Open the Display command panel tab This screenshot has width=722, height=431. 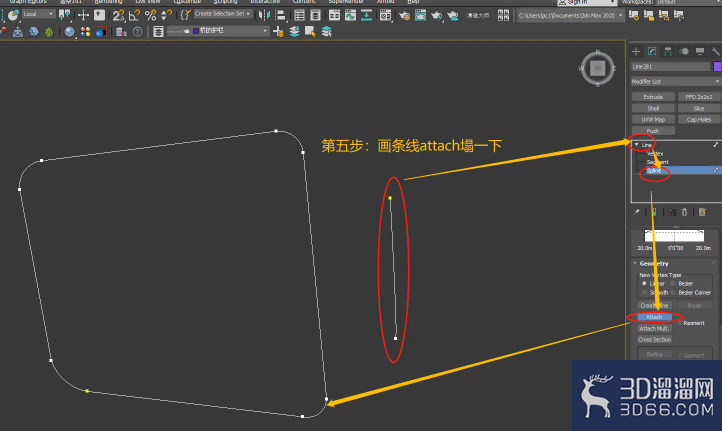pyautogui.click(x=699, y=51)
